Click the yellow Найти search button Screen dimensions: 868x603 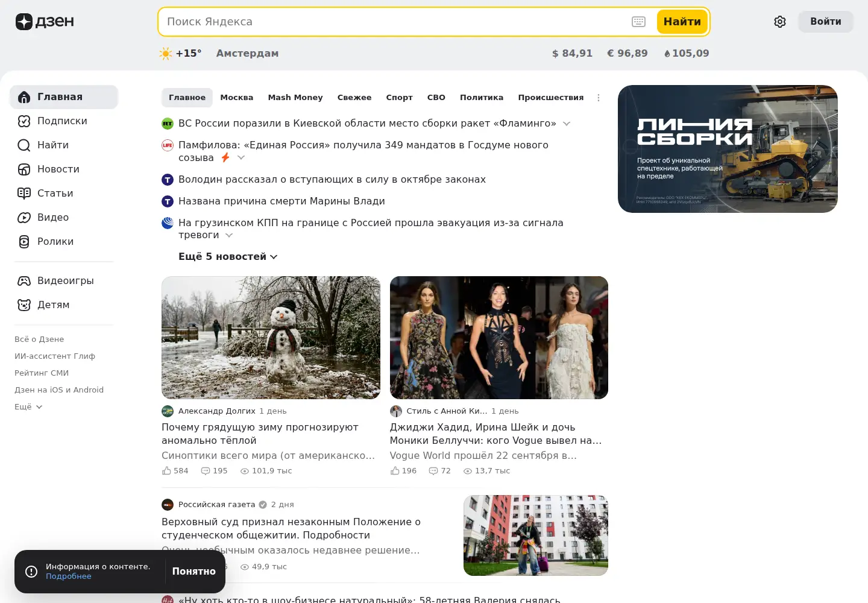tap(682, 22)
